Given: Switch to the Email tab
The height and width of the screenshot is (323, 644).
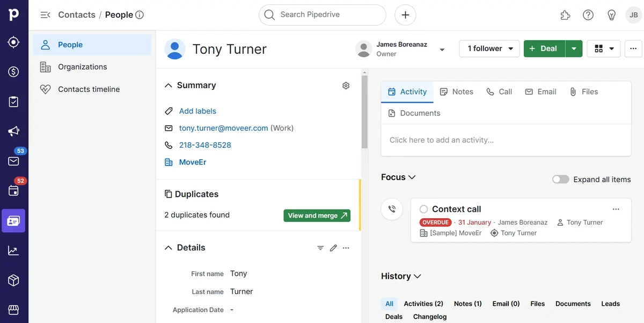Looking at the screenshot, I should tap(540, 92).
